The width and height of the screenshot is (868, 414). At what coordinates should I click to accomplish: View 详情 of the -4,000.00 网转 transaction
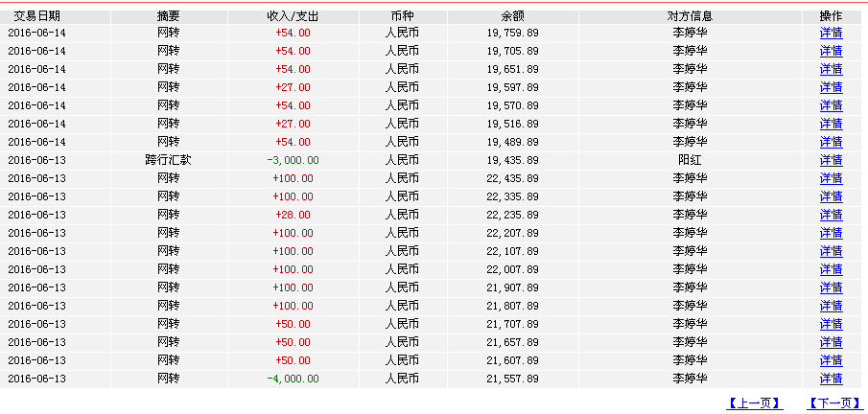pyautogui.click(x=831, y=379)
